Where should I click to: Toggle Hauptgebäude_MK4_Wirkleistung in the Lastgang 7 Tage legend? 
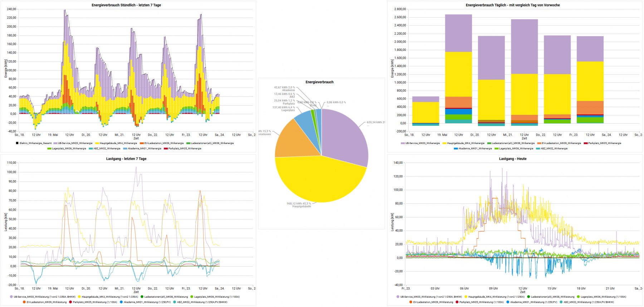click(x=109, y=297)
